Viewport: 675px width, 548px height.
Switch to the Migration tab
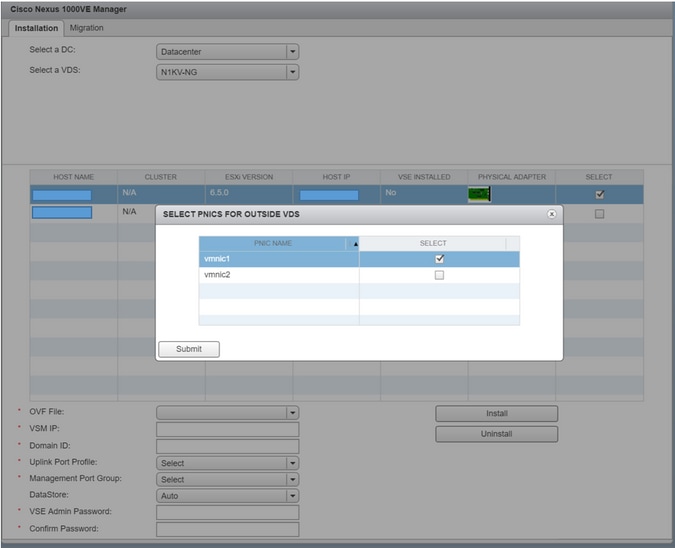click(x=87, y=28)
